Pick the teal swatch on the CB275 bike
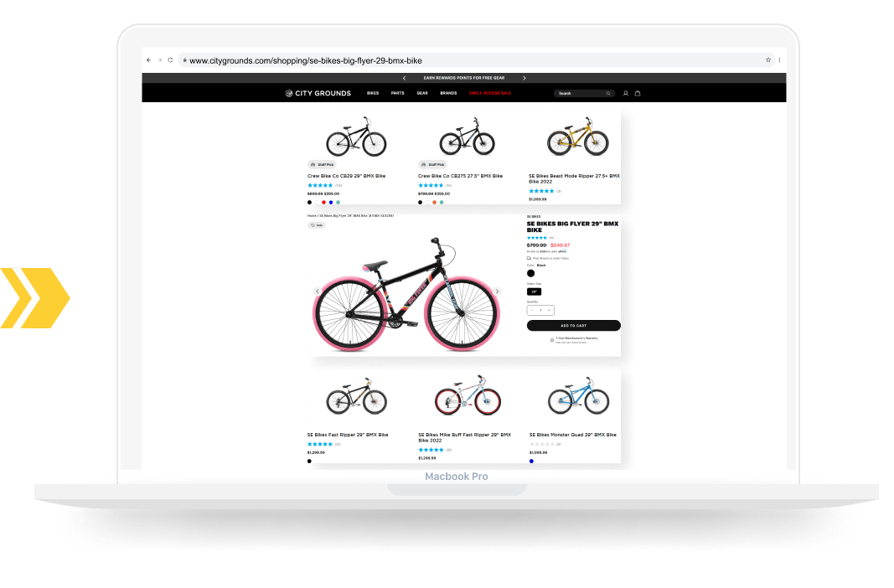 (442, 202)
